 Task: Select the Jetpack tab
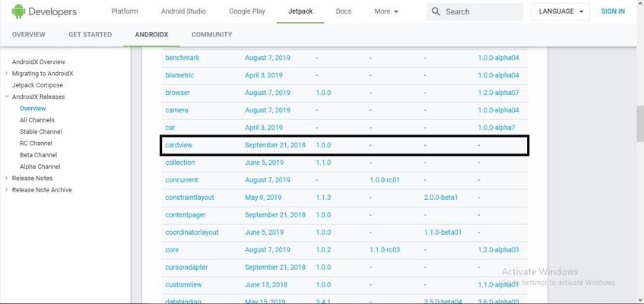pyautogui.click(x=300, y=11)
